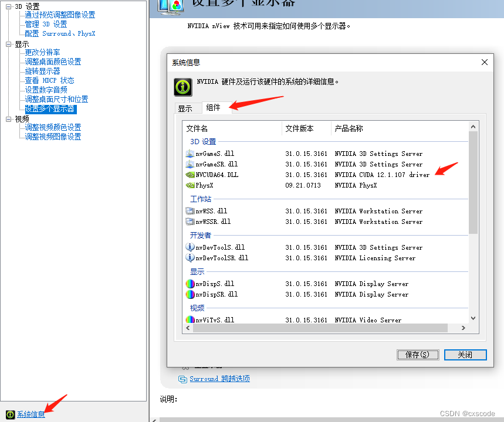Click the multi-display header icon
Viewport: 504px width, 422px height.
click(x=171, y=6)
